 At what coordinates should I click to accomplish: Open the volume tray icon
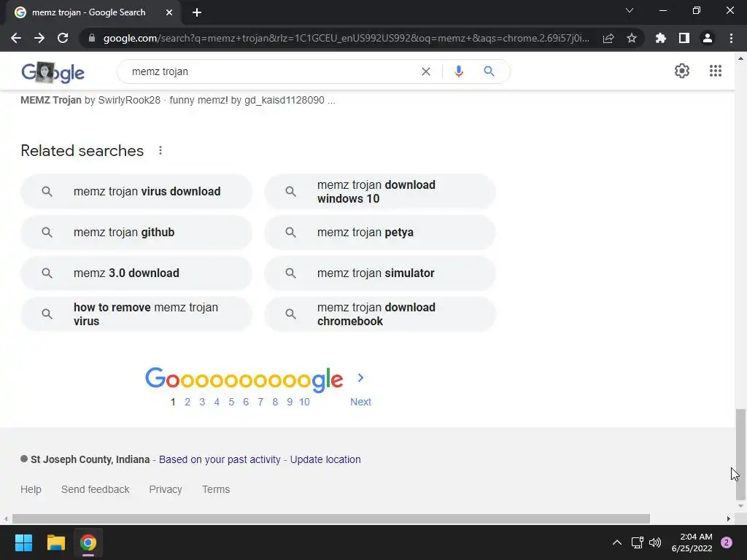[655, 542]
